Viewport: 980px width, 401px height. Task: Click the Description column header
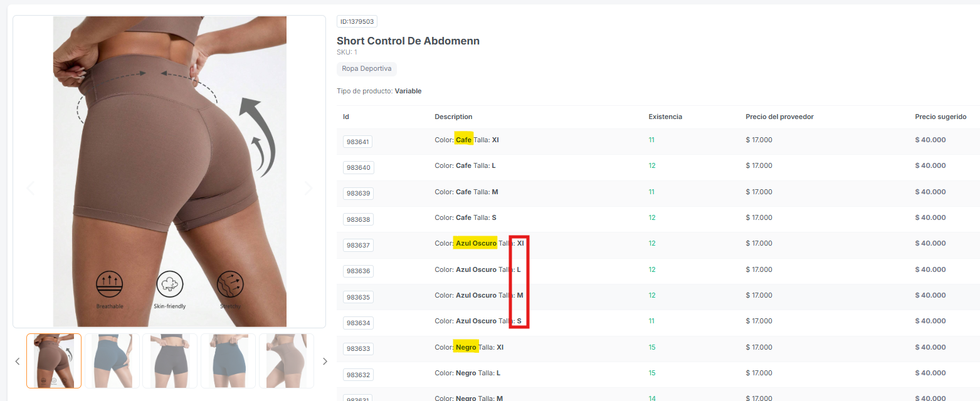point(453,117)
